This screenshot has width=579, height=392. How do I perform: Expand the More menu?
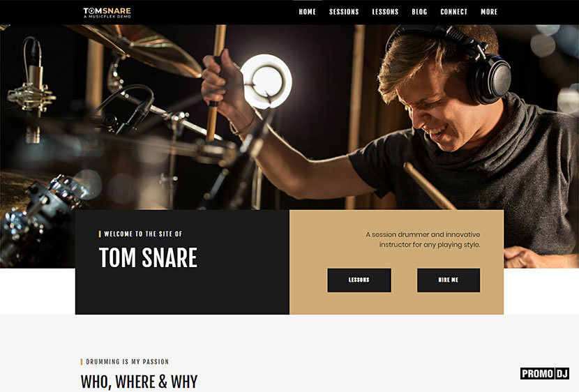(489, 12)
